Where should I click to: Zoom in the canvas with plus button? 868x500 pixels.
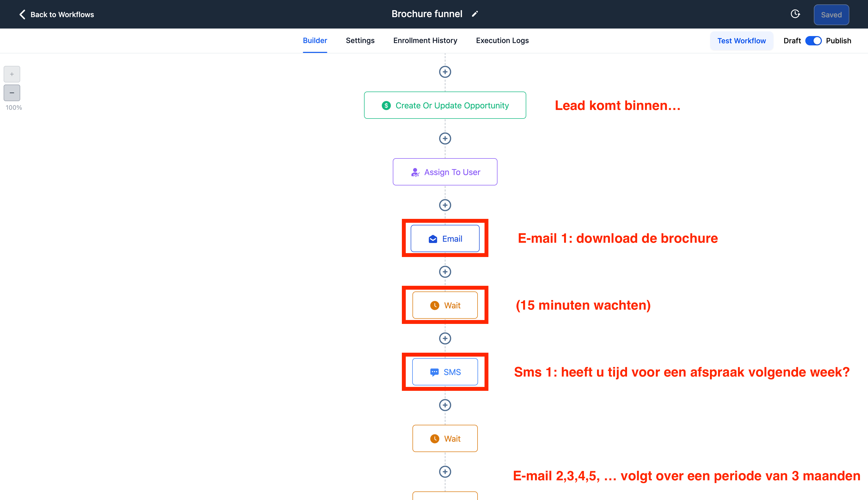tap(12, 74)
